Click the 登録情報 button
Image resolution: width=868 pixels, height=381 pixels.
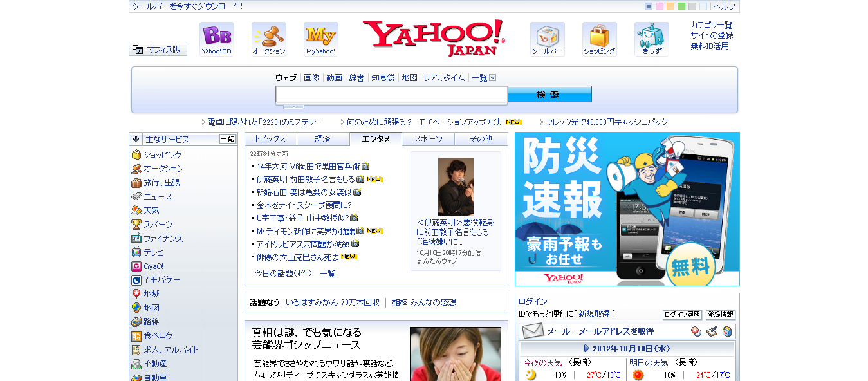tap(721, 315)
